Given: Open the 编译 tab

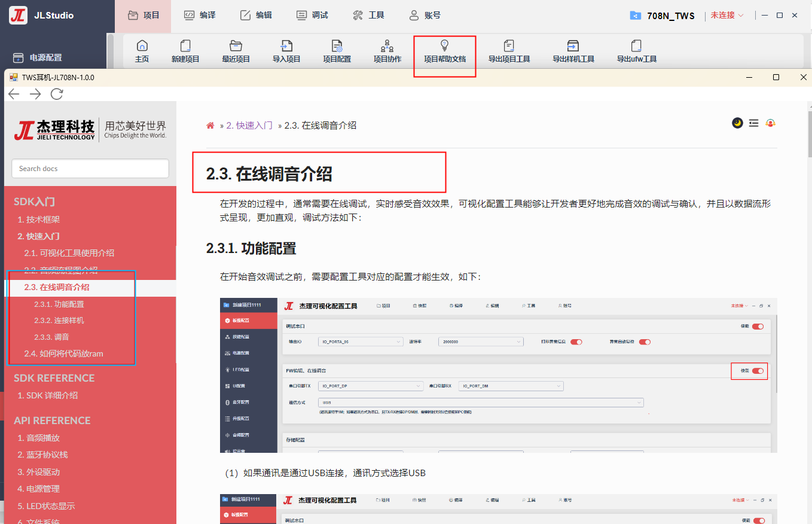Looking at the screenshot, I should pos(199,16).
